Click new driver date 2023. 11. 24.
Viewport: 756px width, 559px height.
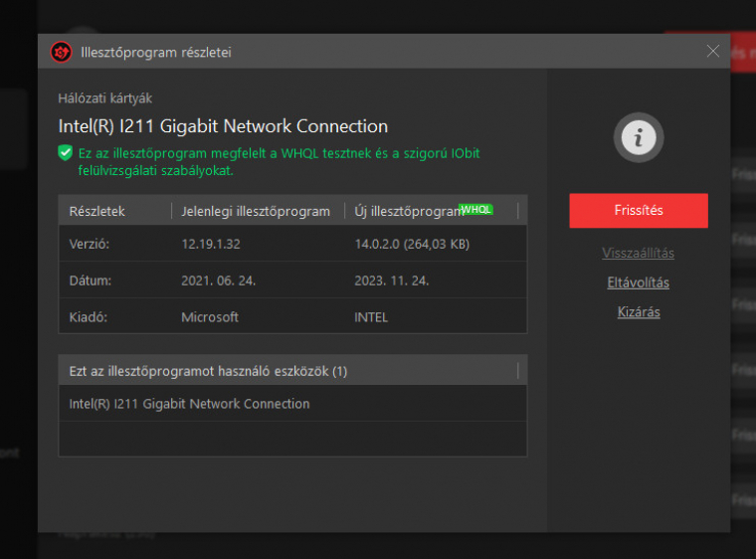tap(392, 280)
